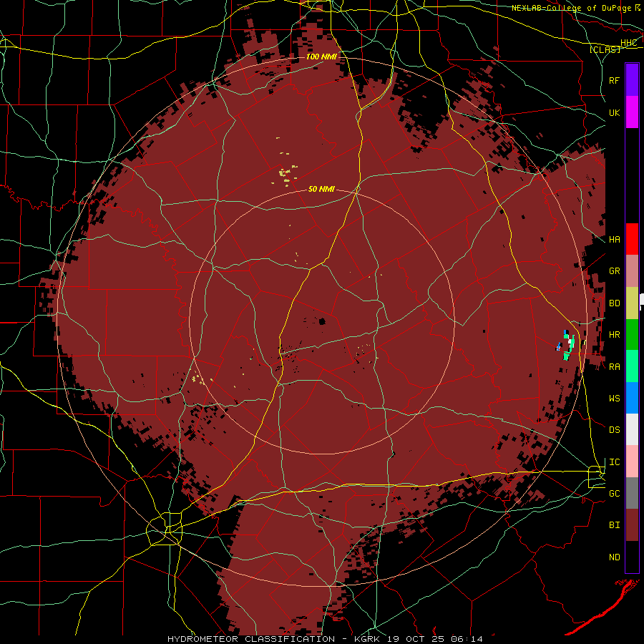Screen dimensions: 644x644
Task: Click the RF legend label
Action: click(x=614, y=80)
